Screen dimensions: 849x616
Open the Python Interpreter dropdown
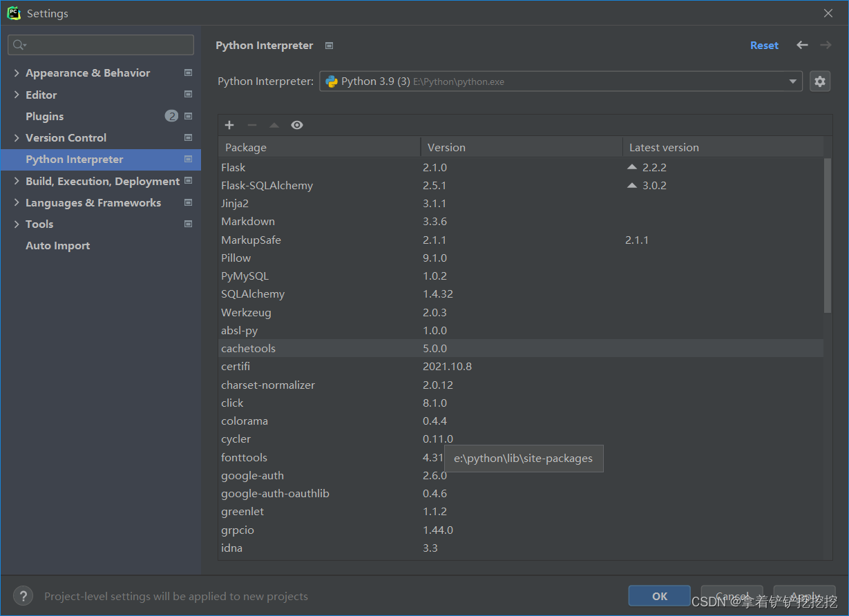(561, 81)
